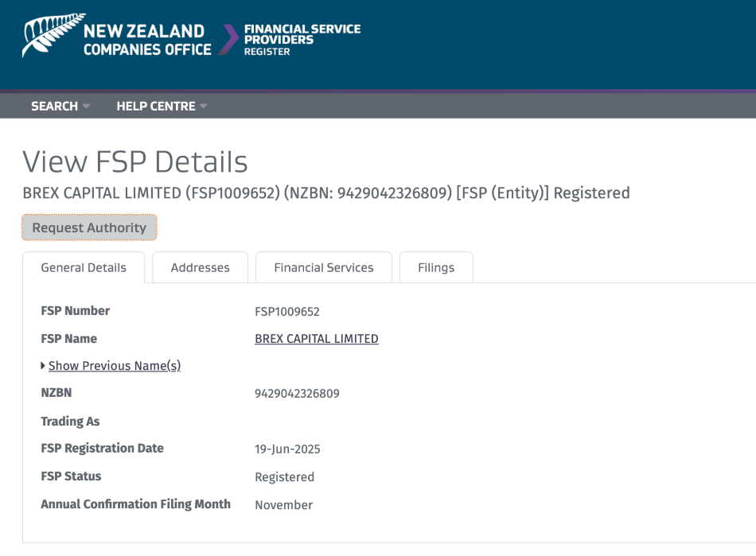
Task: Click the filing month November
Action: pos(283,505)
